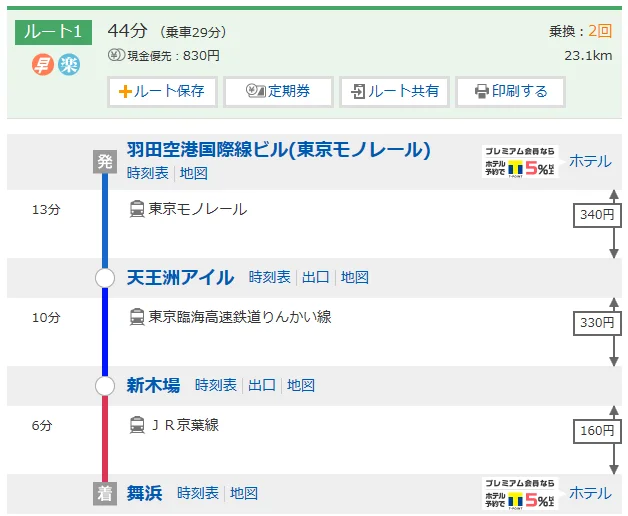
Task: Click 印刷する to print the route
Action: [x=511, y=92]
